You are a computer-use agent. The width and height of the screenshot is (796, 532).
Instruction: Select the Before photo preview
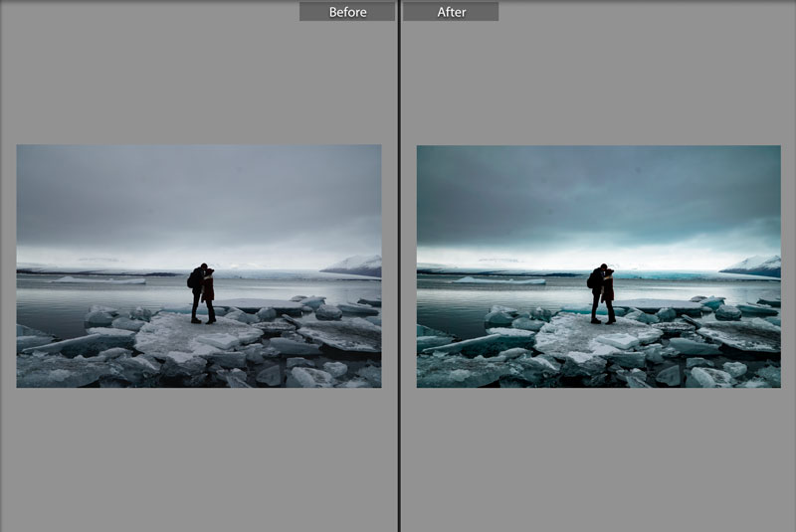click(x=198, y=266)
